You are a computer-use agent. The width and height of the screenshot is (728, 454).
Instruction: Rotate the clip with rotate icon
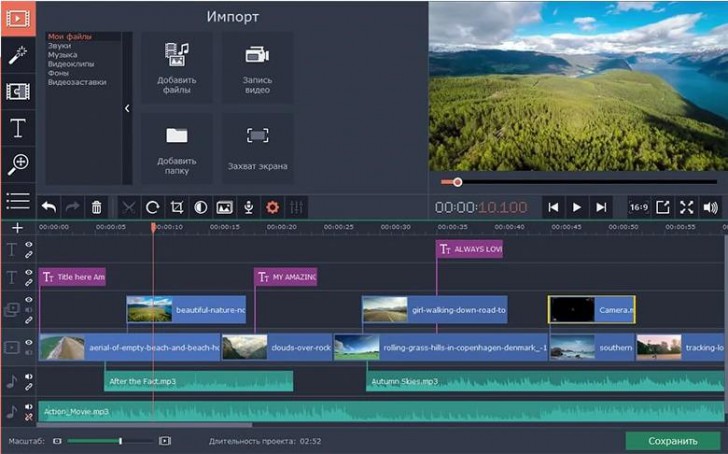tap(153, 207)
